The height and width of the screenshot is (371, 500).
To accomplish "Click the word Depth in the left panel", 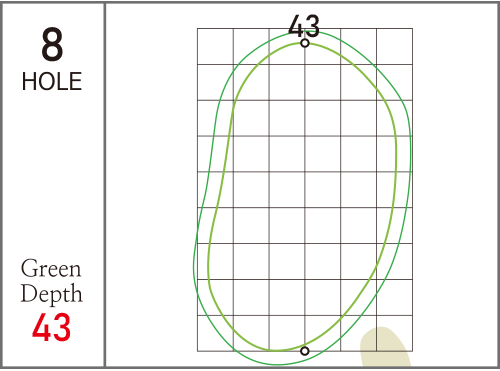I will point(51,294).
